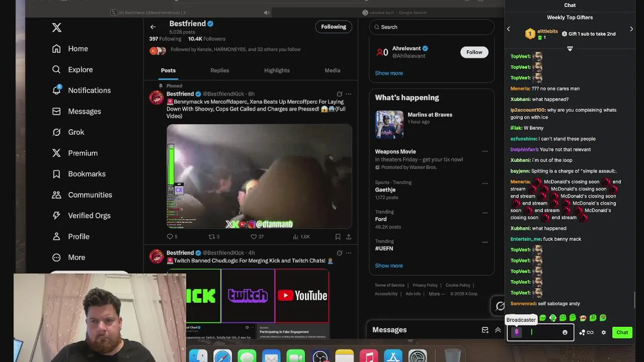The image size is (644, 362).
Task: Like the pinned post with 27 likes
Action: pyautogui.click(x=257, y=237)
